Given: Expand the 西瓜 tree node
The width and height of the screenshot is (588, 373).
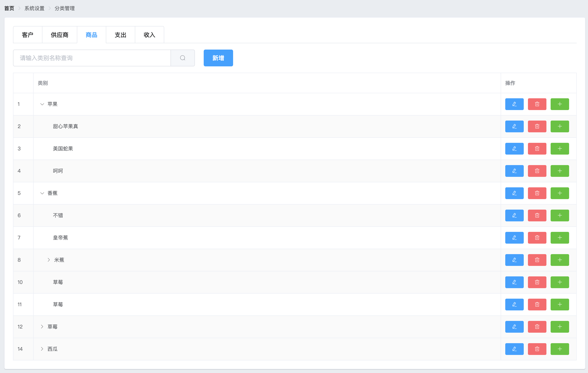Looking at the screenshot, I should click(x=42, y=349).
